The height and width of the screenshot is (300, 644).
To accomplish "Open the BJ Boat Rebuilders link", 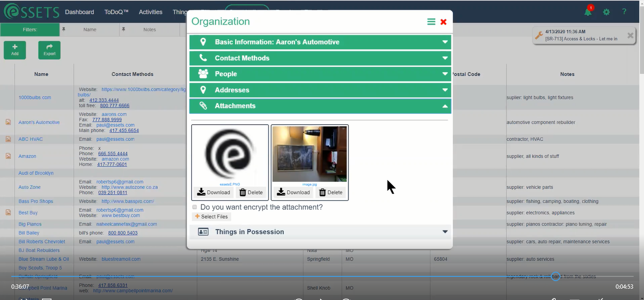I will 39,250.
